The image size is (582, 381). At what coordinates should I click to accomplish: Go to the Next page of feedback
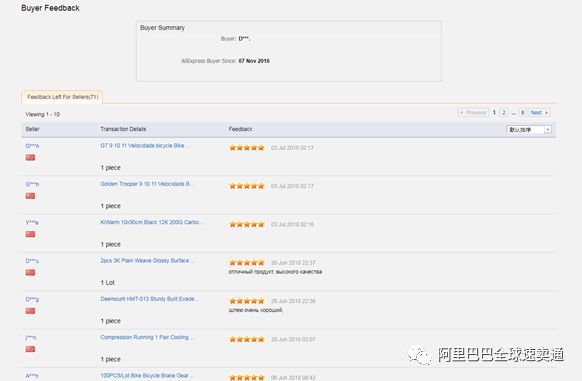pos(539,113)
